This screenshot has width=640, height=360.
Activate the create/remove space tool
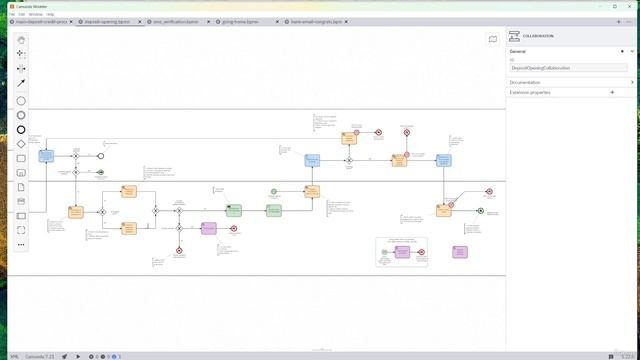point(21,68)
